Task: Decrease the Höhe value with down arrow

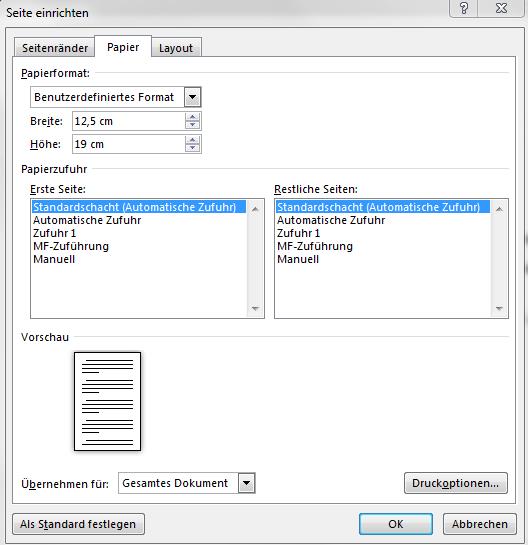Action: point(193,148)
